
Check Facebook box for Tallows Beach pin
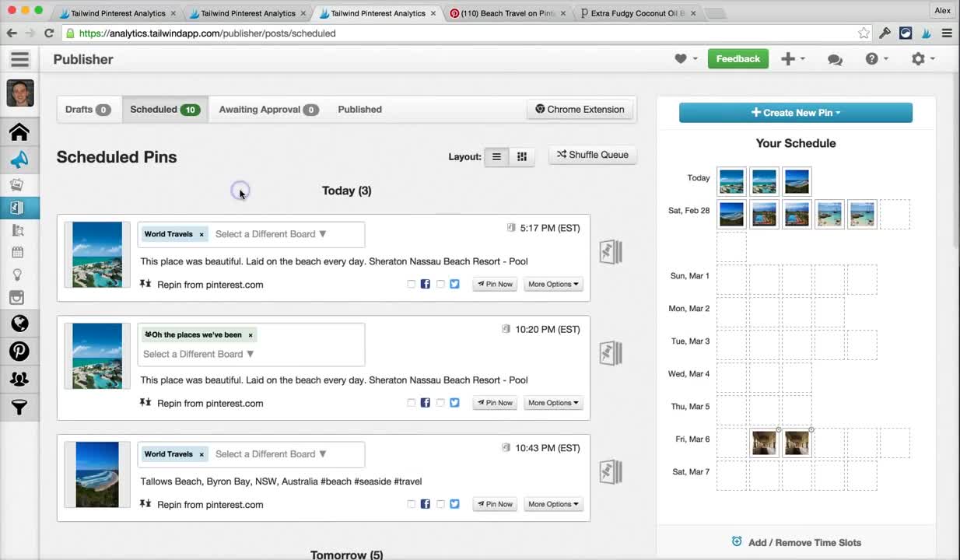412,504
